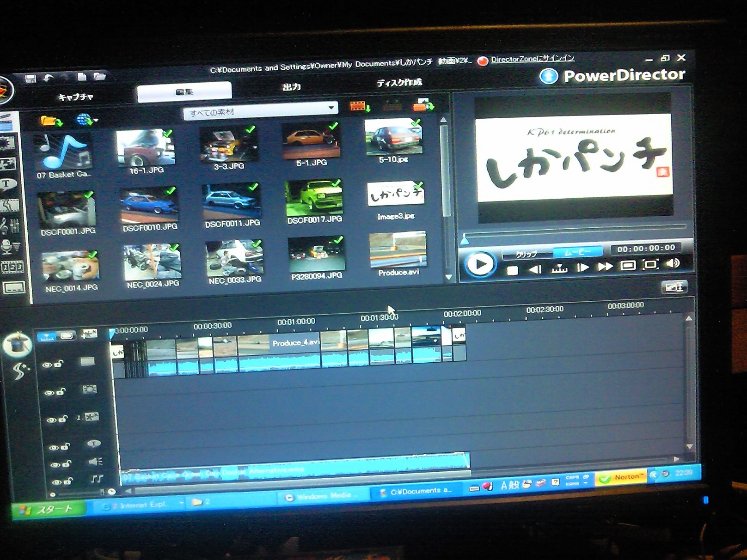This screenshot has height=560, width=747.
Task: Select the 編集 (Edit) tab
Action: (184, 92)
